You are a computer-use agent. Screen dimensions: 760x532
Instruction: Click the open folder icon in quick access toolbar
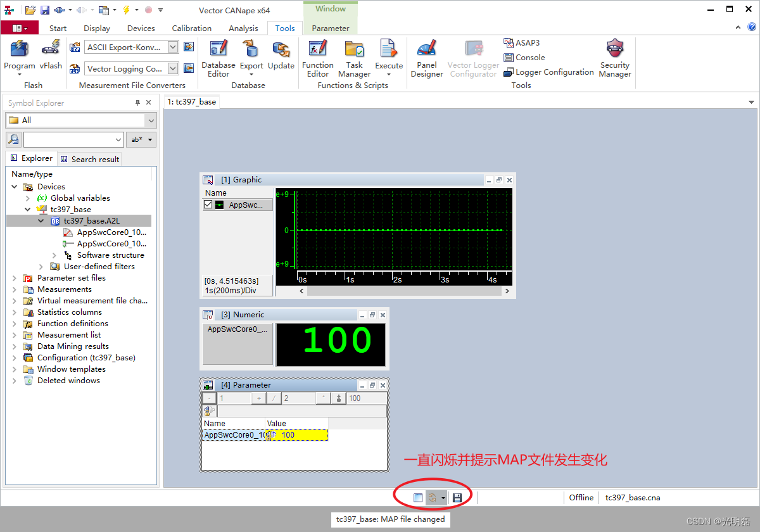pyautogui.click(x=30, y=10)
